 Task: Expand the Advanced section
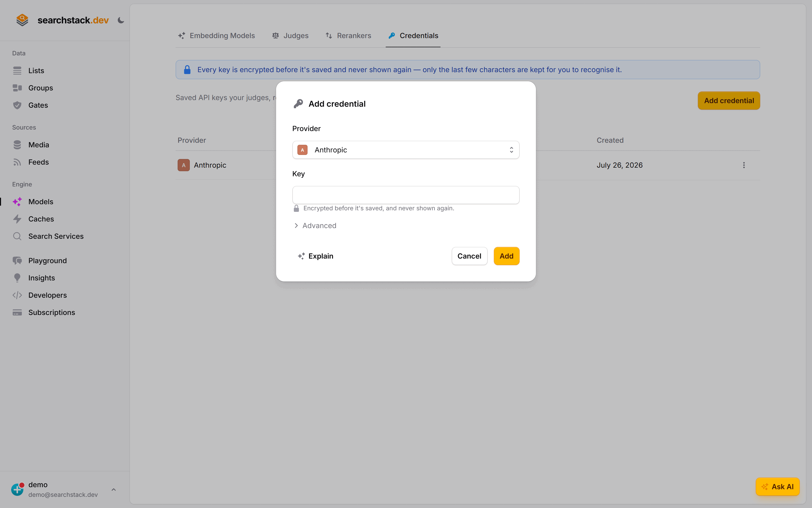[315, 226]
